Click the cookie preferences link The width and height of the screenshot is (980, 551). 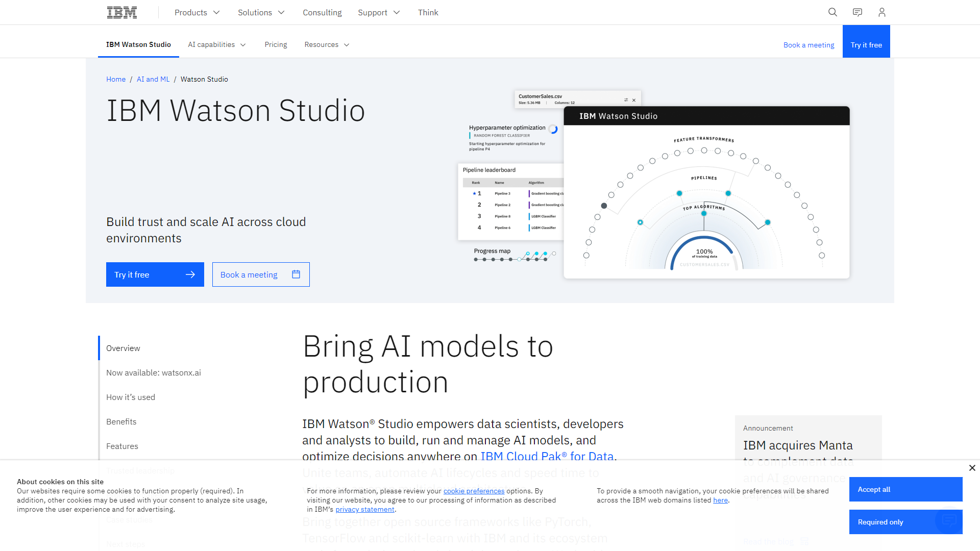pos(473,490)
